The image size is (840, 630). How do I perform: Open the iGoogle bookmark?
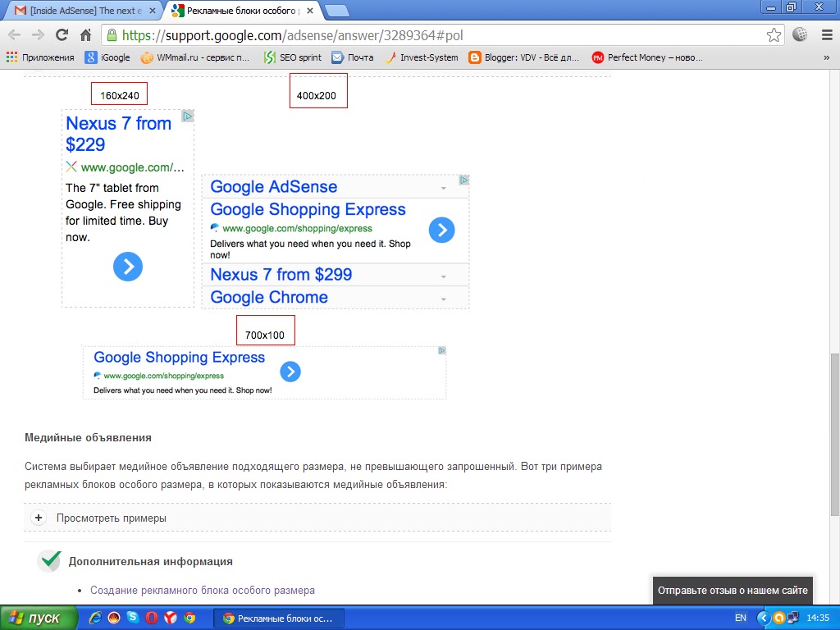click(x=107, y=57)
